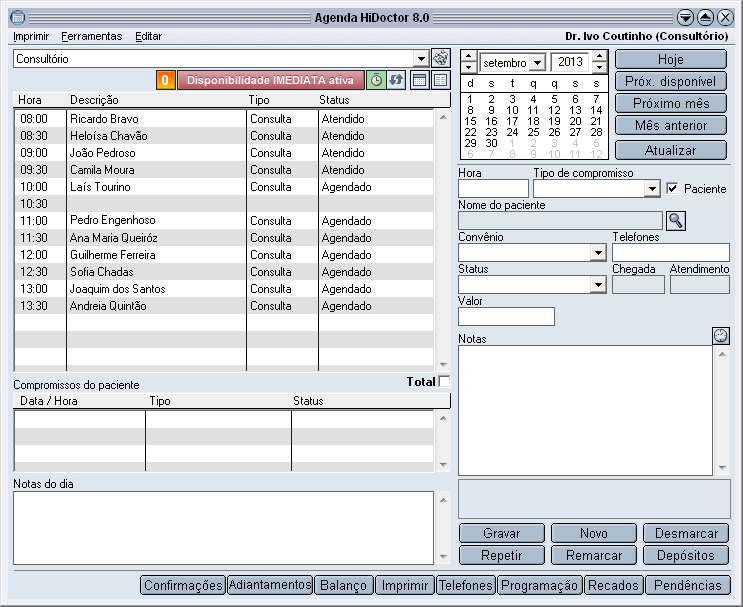The width and height of the screenshot is (743, 607).
Task: Click the icon beside the Consultório dropdown
Action: [441, 59]
